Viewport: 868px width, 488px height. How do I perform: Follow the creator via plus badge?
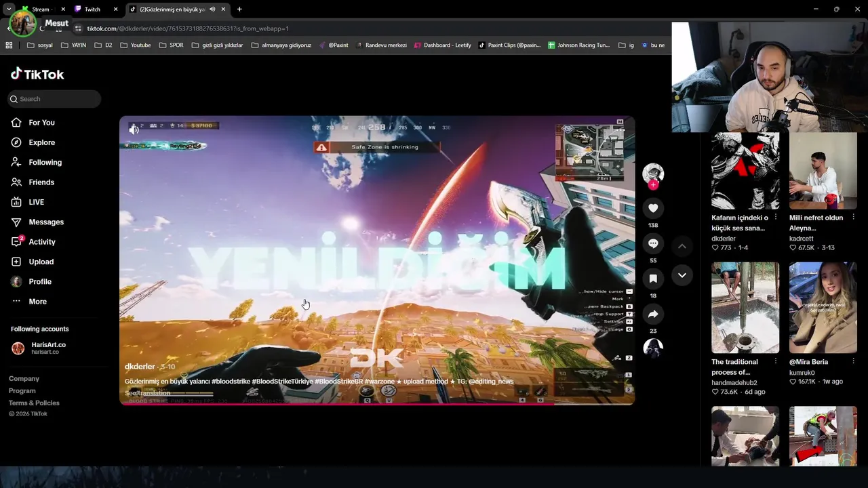pyautogui.click(x=653, y=185)
